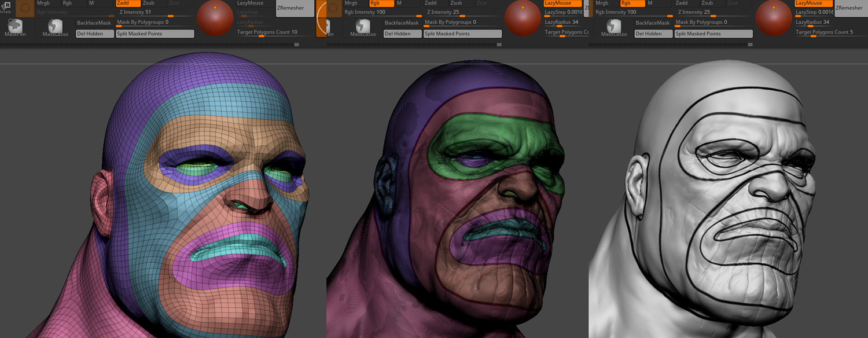This screenshot has height=338, width=868.
Task: Choose the MaskLasso brush in left panel
Action: pos(56,27)
